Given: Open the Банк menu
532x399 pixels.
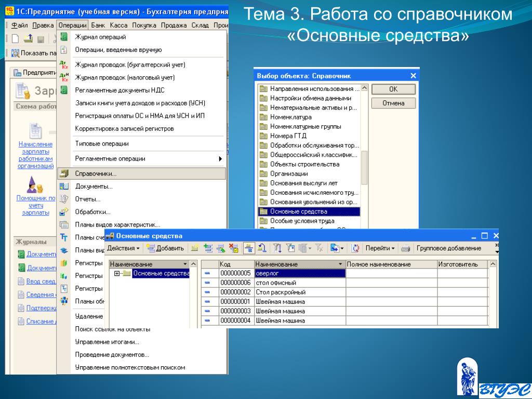Looking at the screenshot, I should pyautogui.click(x=98, y=25).
